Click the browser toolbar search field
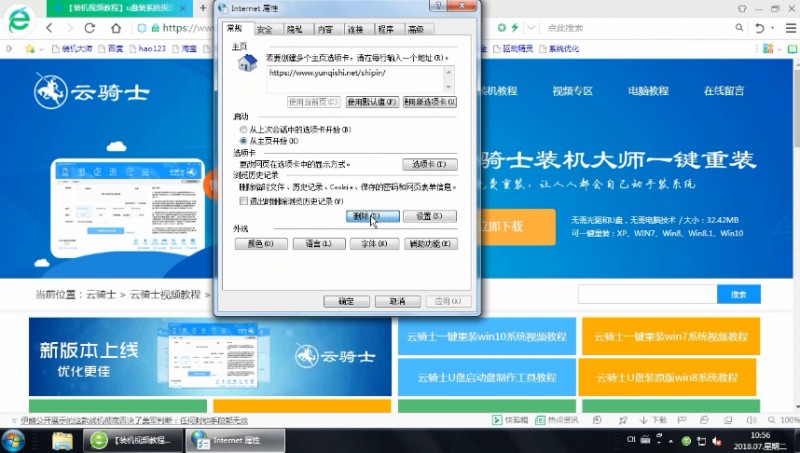Screen dimensions: 800x453 [638, 28]
